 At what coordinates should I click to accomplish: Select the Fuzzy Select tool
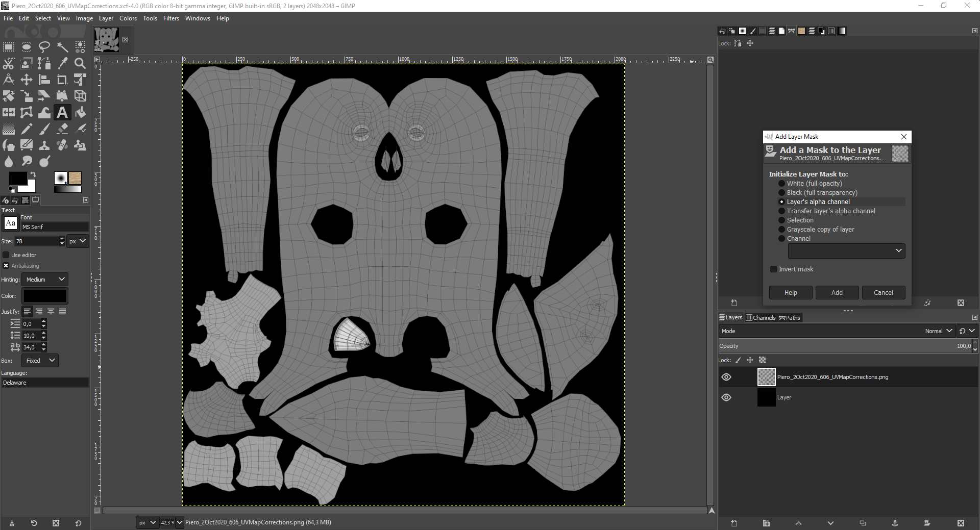(62, 47)
